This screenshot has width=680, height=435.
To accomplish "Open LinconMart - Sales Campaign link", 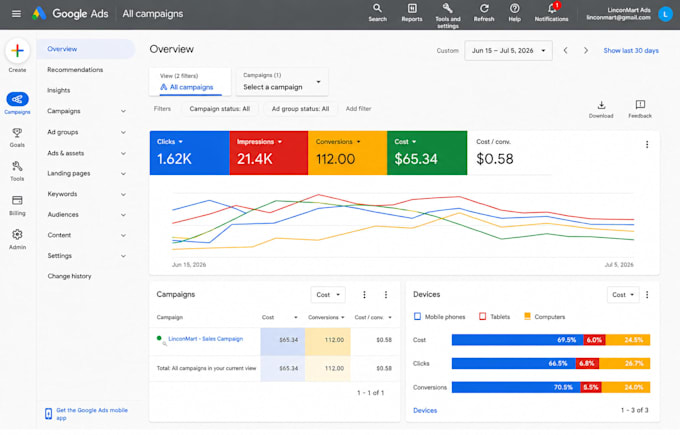I will [x=206, y=339].
